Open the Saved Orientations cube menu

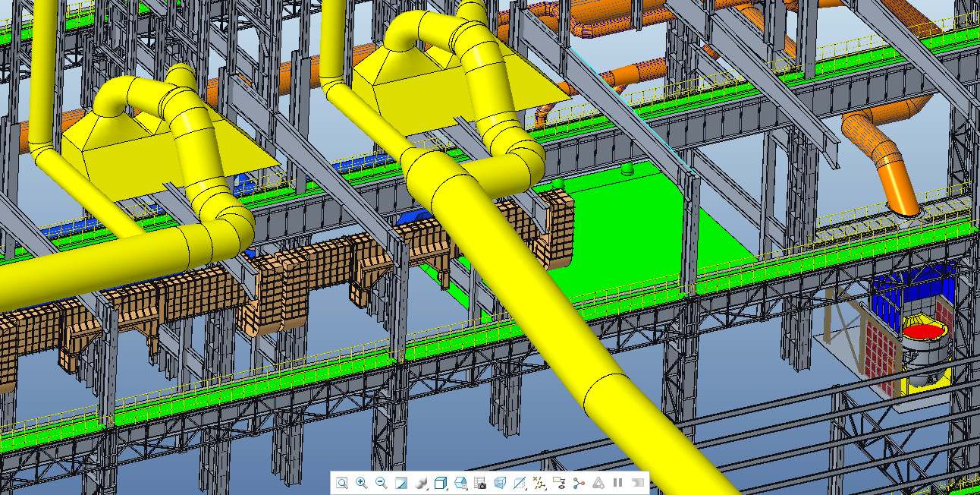441,483
